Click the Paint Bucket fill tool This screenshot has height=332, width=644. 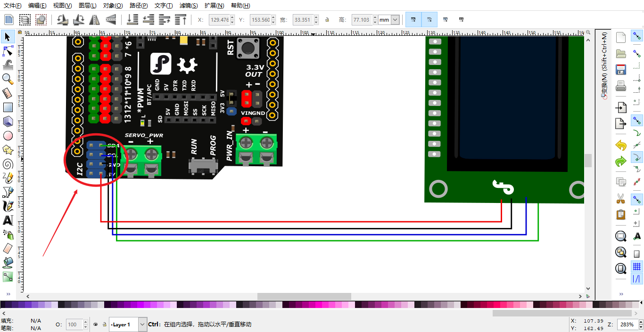(8, 263)
